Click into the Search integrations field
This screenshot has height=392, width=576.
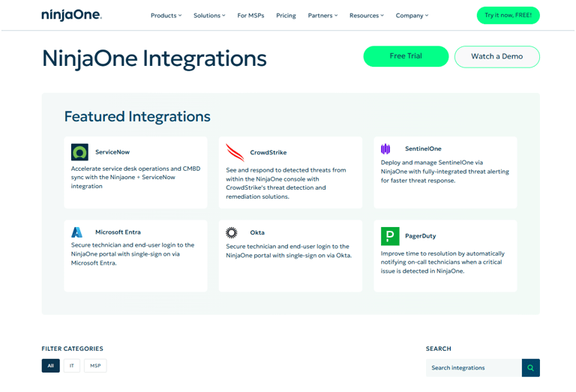tap(474, 368)
